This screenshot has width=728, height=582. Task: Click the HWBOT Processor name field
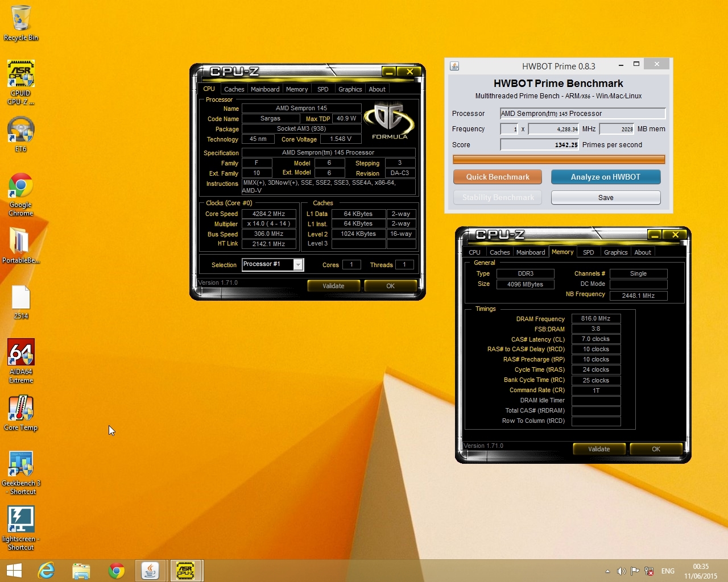[x=582, y=114]
